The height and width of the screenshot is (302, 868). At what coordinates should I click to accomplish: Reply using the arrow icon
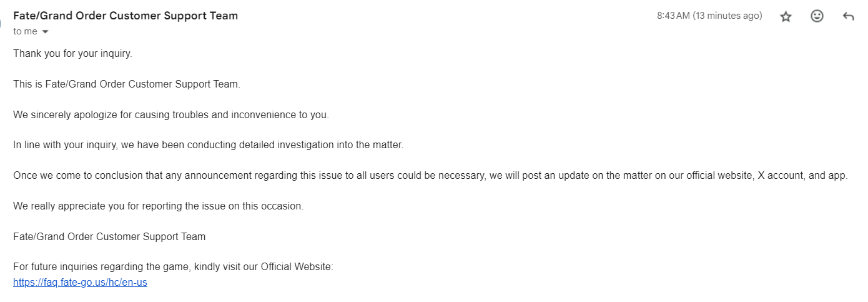(x=848, y=17)
